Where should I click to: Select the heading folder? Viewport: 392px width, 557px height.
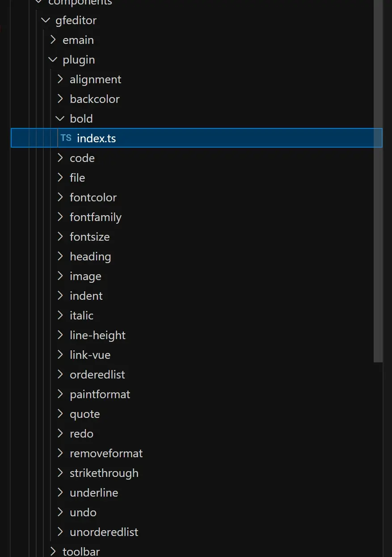[x=90, y=257]
